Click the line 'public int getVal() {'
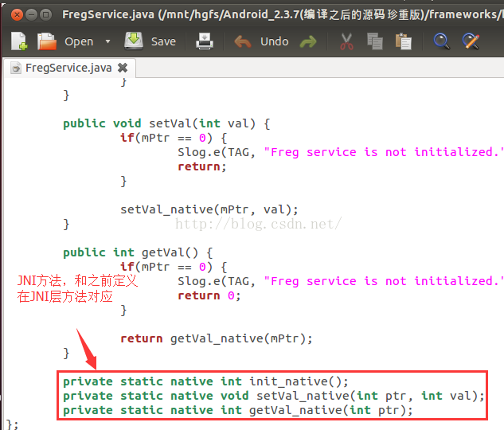Viewport: 504px width, 430px height. [138, 252]
